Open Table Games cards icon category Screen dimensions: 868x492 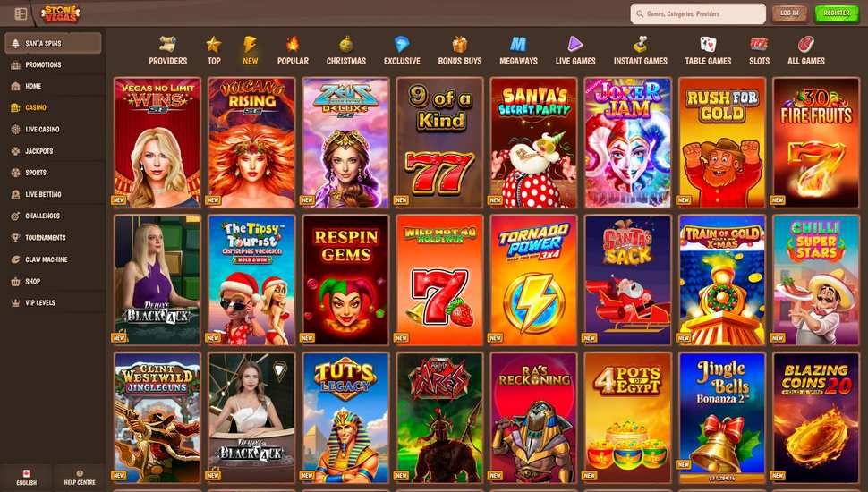coord(708,50)
